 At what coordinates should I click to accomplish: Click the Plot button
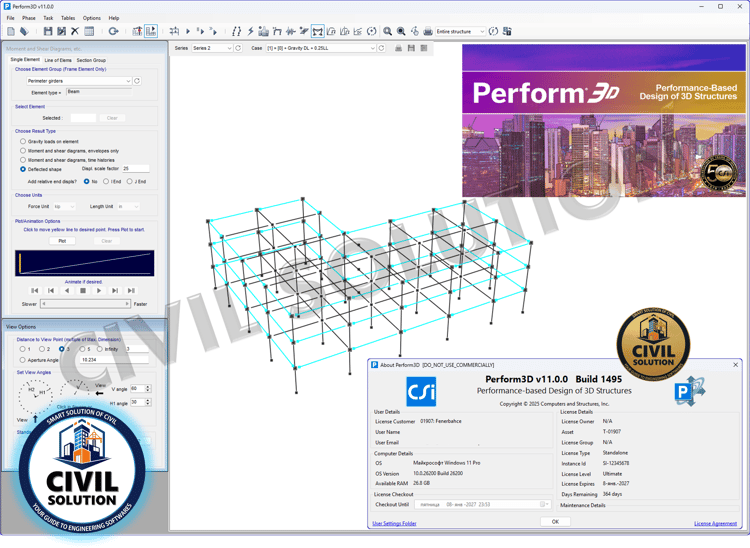(62, 241)
